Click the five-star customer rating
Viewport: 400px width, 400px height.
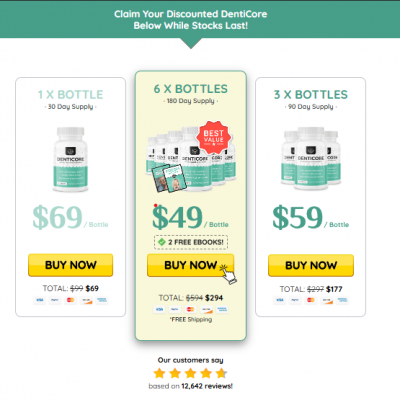[191, 373]
